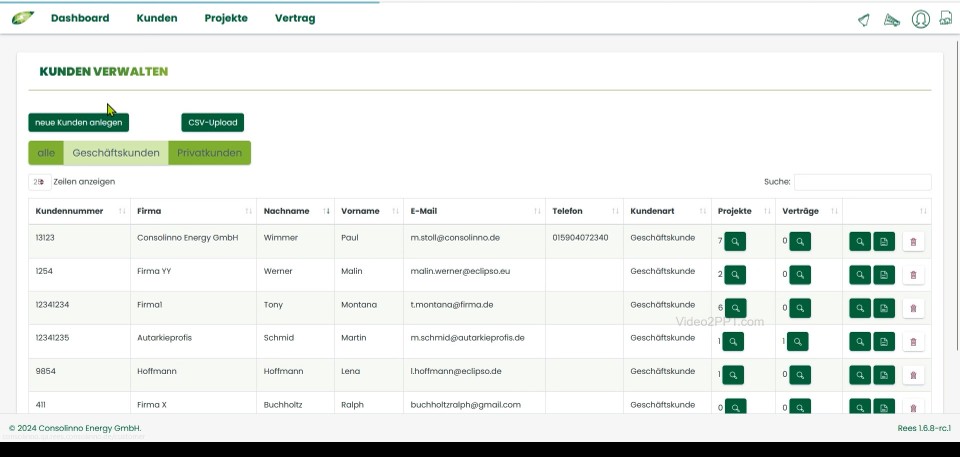Open the rows-per-page 'Zeilen anzeigen' dropdown
Viewport: 960px width, 457px height.
[40, 182]
